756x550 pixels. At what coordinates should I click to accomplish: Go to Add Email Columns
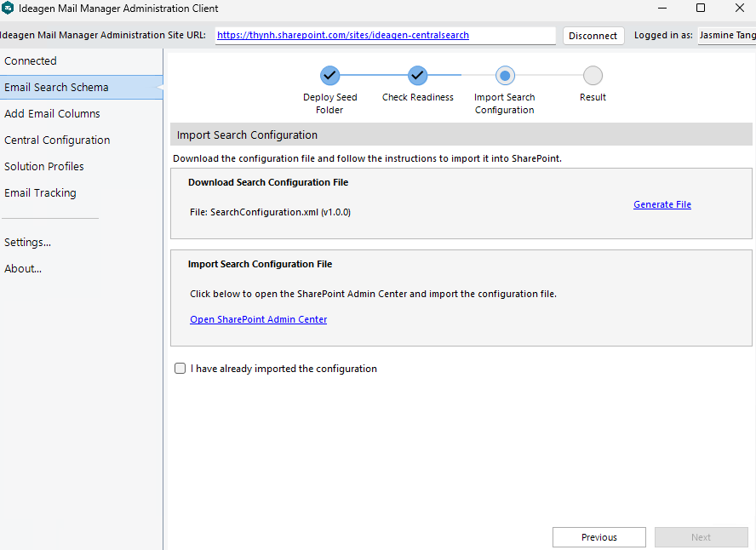tap(81, 114)
